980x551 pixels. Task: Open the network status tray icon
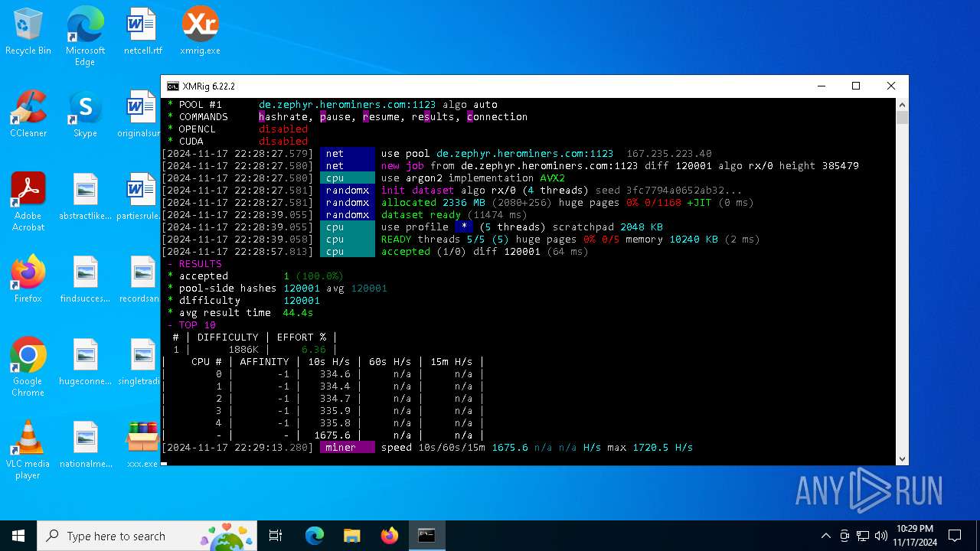[x=863, y=536]
